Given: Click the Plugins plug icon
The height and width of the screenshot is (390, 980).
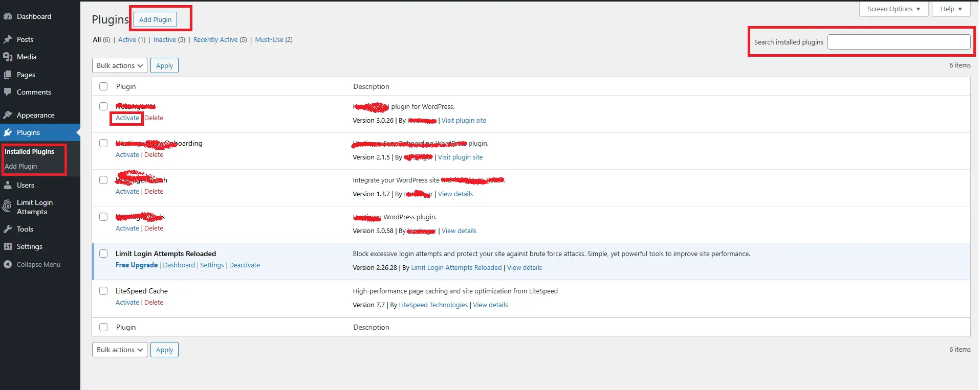Looking at the screenshot, I should click(8, 132).
